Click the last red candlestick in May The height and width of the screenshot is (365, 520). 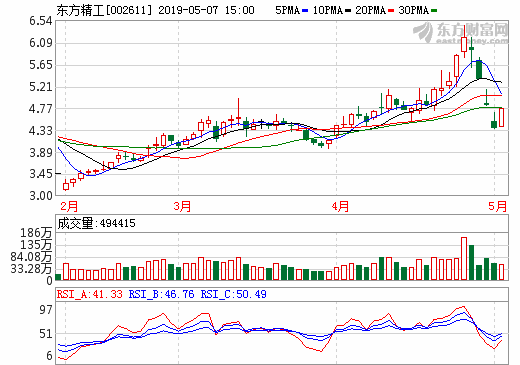pos(501,117)
